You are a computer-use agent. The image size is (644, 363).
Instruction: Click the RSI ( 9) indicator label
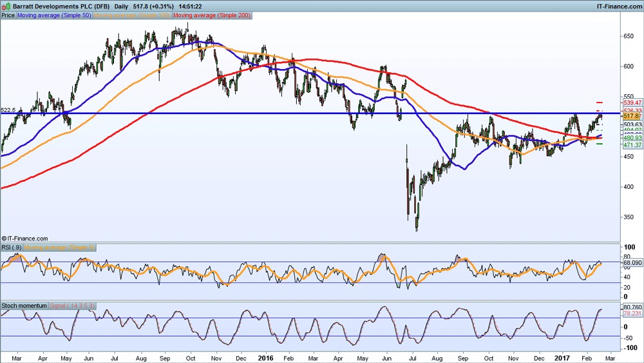point(12,248)
